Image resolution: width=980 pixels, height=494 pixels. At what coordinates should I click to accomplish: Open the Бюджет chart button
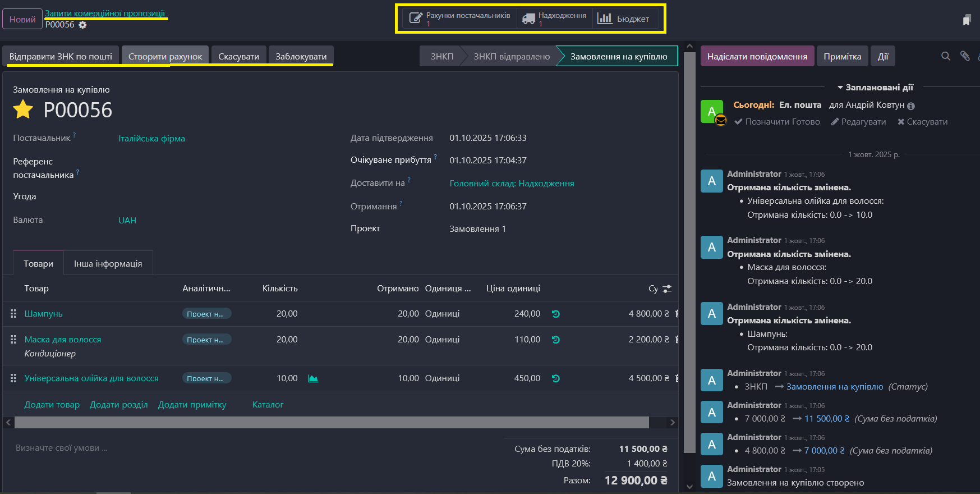pyautogui.click(x=623, y=19)
